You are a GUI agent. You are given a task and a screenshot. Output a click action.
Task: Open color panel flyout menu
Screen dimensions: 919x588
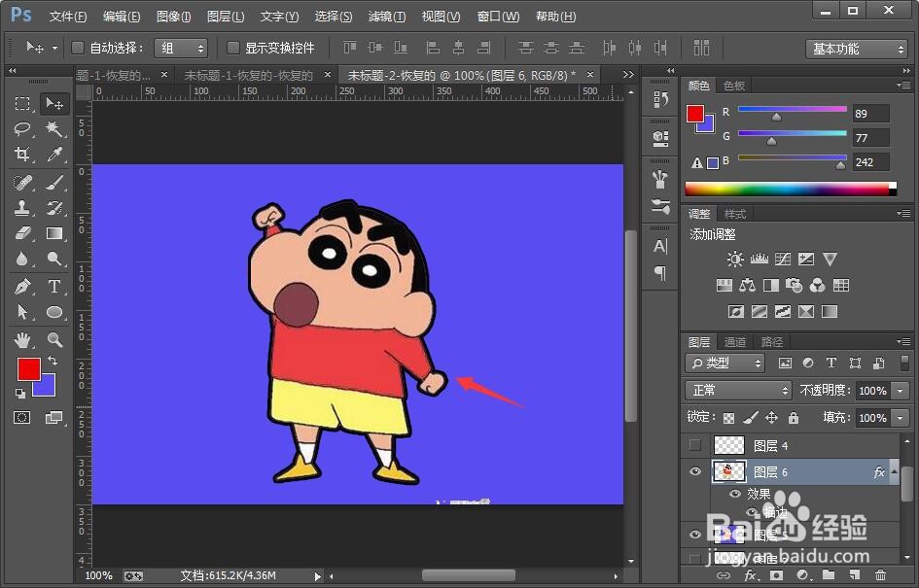pyautogui.click(x=903, y=86)
